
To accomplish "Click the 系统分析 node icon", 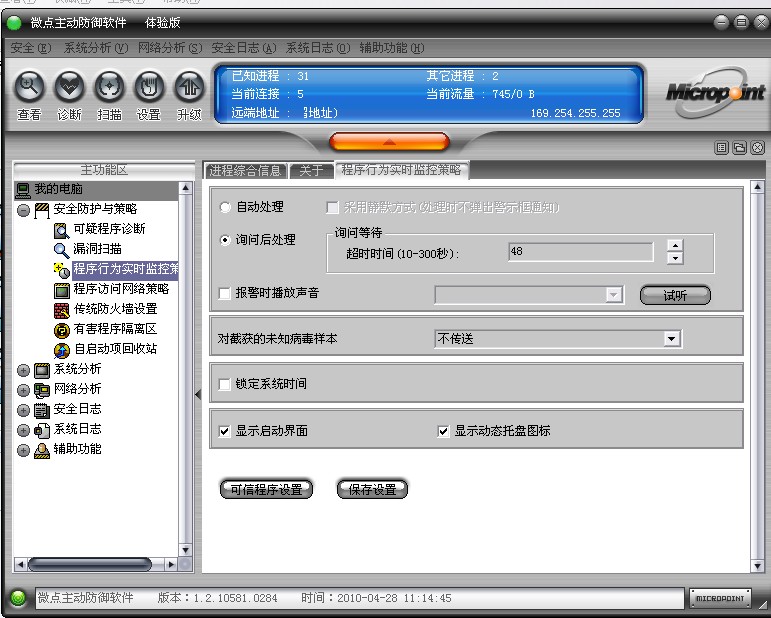I will coord(42,370).
